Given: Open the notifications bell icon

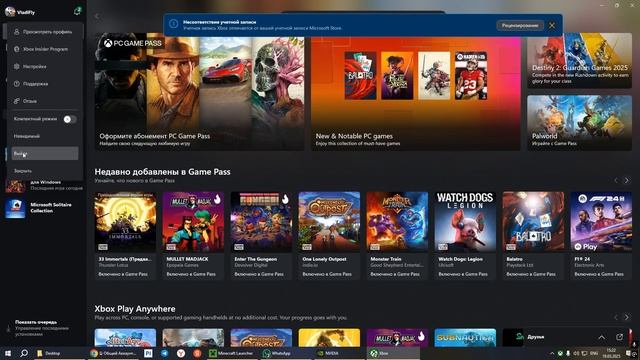Looking at the screenshot, I should (x=77, y=11).
